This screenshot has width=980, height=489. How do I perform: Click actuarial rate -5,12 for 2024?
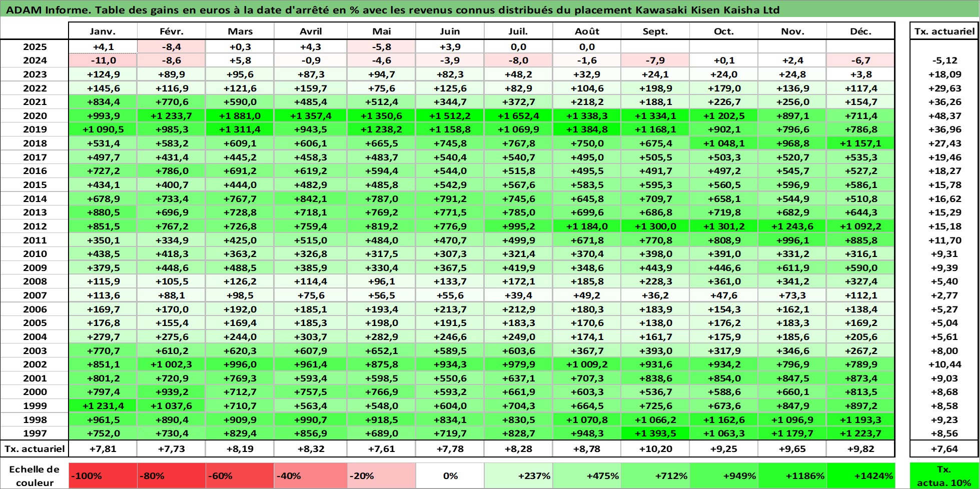coord(944,60)
